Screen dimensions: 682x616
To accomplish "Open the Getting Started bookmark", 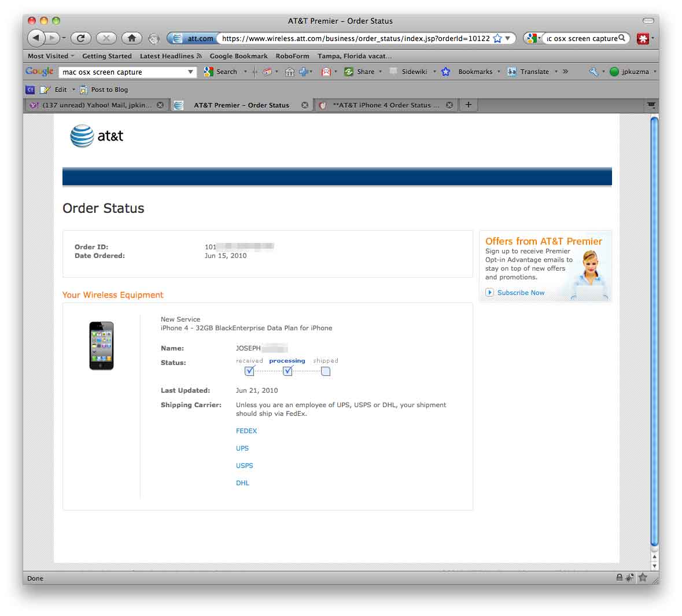I will tap(106, 56).
